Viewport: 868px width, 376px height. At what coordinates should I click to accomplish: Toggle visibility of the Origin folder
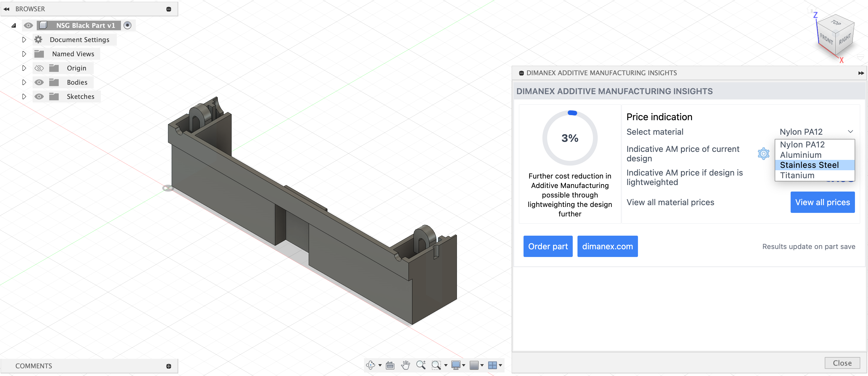tap(39, 68)
